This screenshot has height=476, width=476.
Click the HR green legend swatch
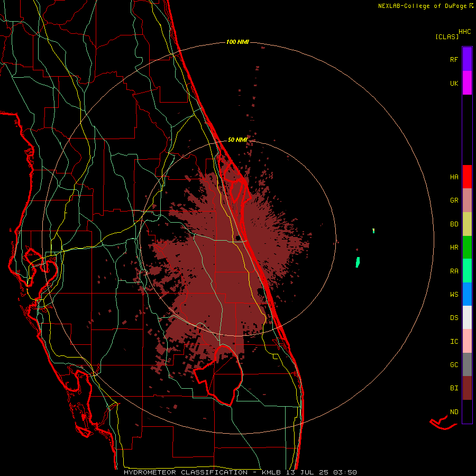point(467,248)
